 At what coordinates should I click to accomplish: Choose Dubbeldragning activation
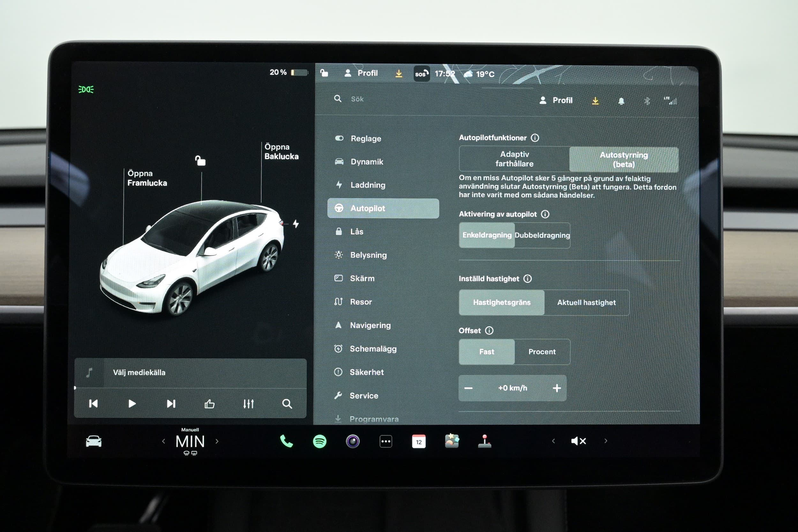pyautogui.click(x=542, y=236)
